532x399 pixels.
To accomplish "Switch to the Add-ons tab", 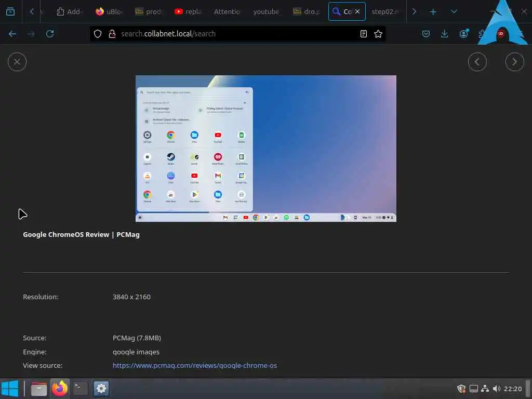I will 70,11.
